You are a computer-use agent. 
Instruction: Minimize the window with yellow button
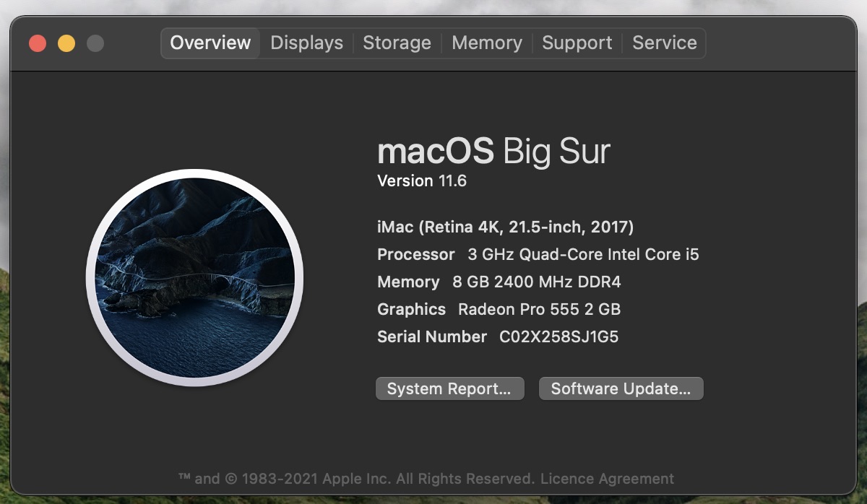66,43
